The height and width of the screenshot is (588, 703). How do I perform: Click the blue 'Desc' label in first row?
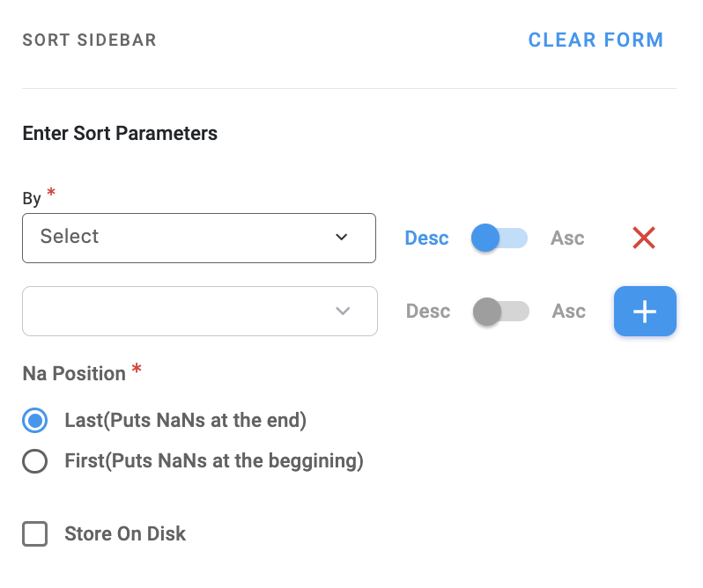point(426,239)
